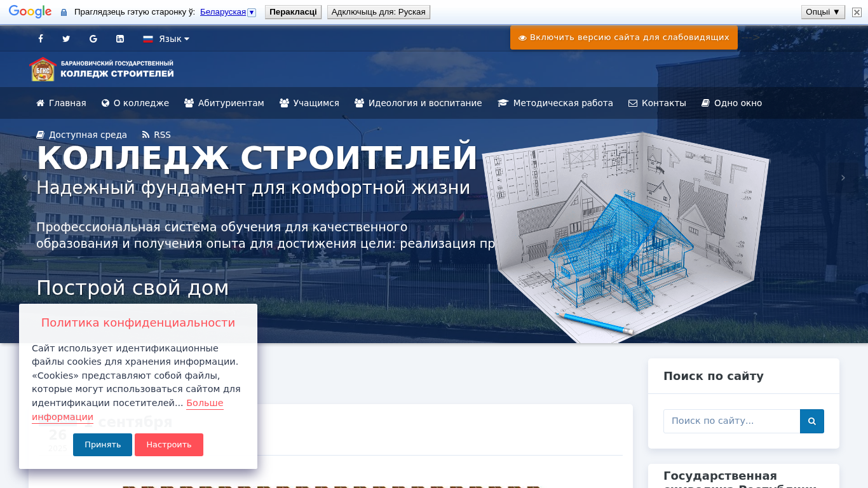Click the Настроить cookie settings button
The width and height of the screenshot is (868, 488).
click(x=169, y=445)
